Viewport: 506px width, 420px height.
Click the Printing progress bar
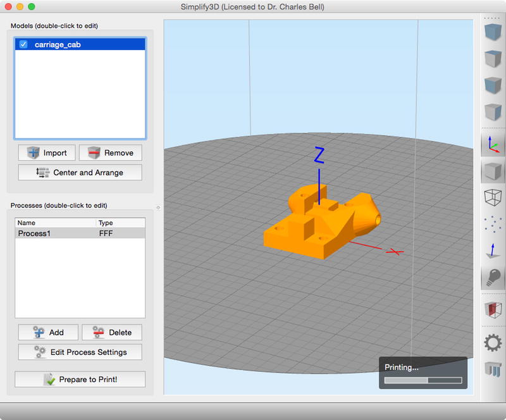pos(423,380)
